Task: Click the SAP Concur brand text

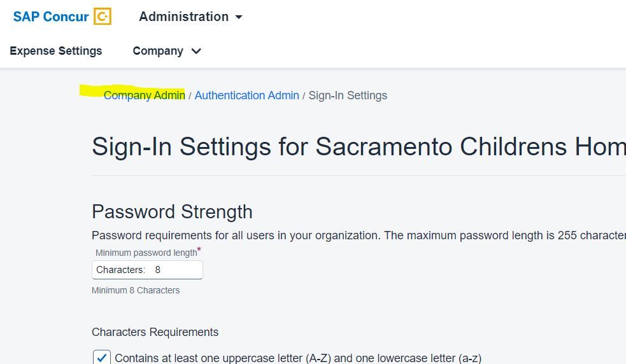Action: (x=50, y=17)
